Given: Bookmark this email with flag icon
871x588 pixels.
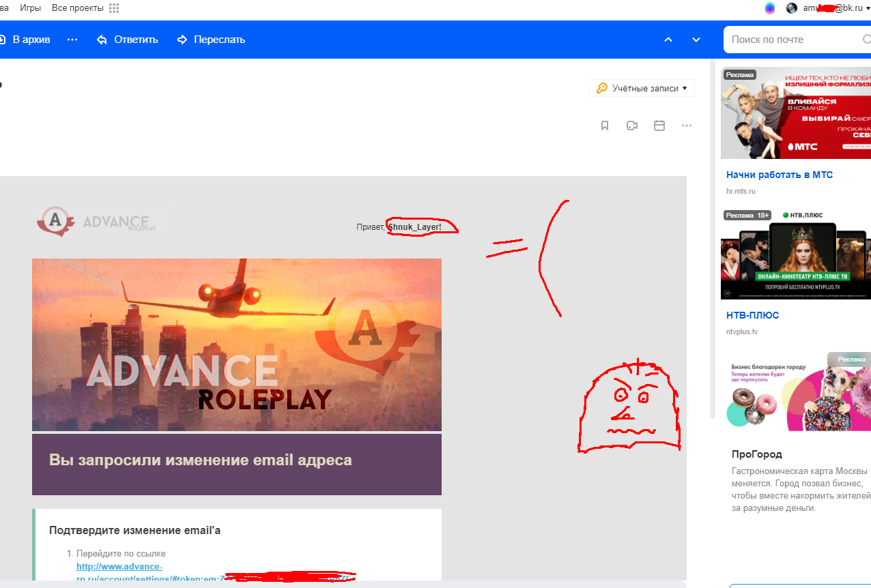Looking at the screenshot, I should 605,126.
